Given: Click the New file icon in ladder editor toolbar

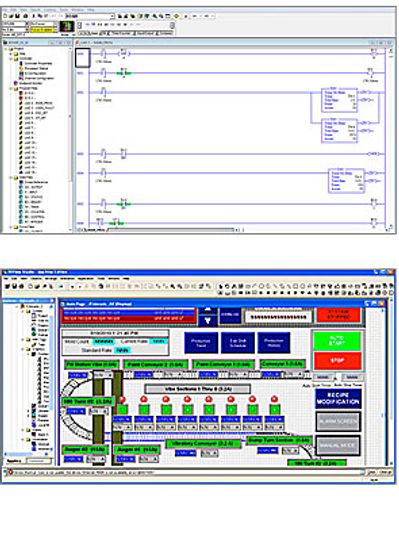Looking at the screenshot, I should [x=5, y=16].
